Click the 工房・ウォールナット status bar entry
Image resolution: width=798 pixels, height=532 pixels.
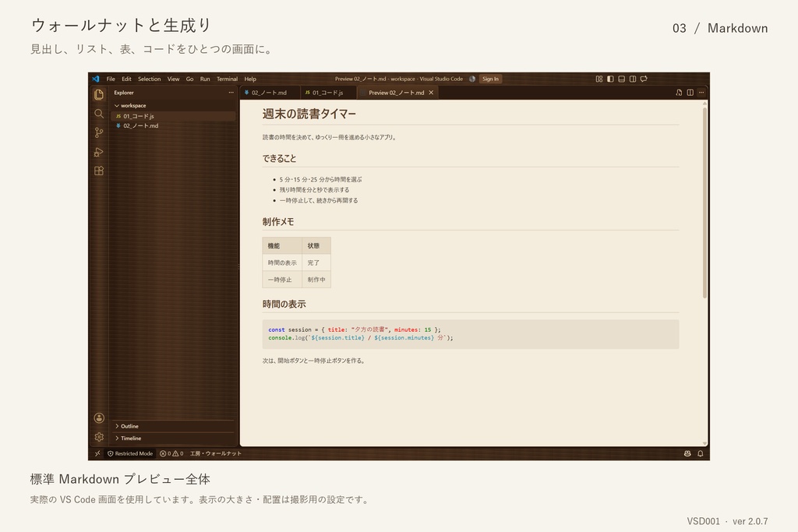[216, 453]
